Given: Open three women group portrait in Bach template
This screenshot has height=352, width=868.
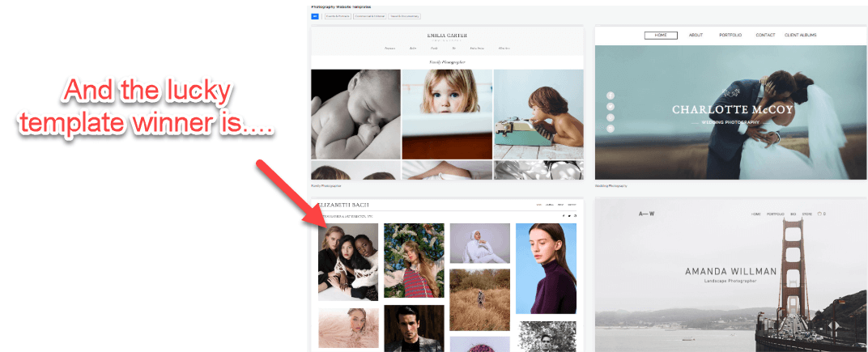Looking at the screenshot, I should click(348, 262).
